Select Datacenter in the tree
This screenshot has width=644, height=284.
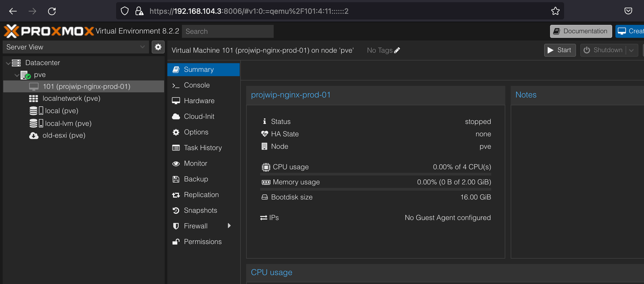(x=43, y=63)
